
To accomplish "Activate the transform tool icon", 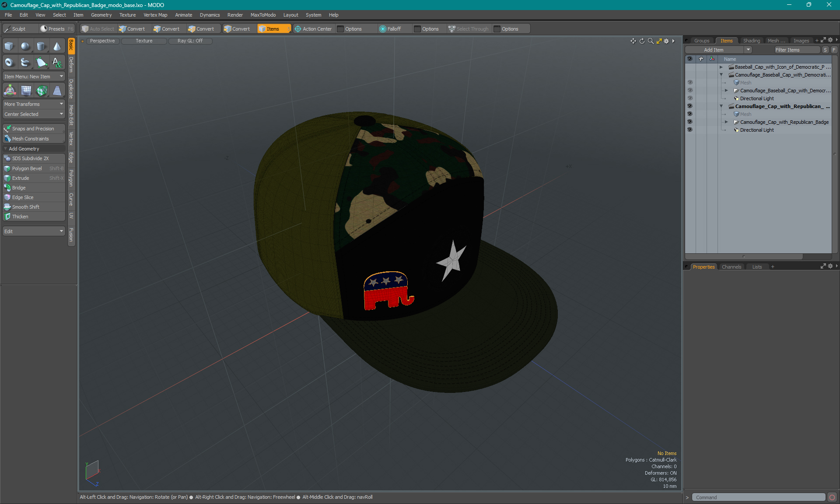I will click(10, 91).
